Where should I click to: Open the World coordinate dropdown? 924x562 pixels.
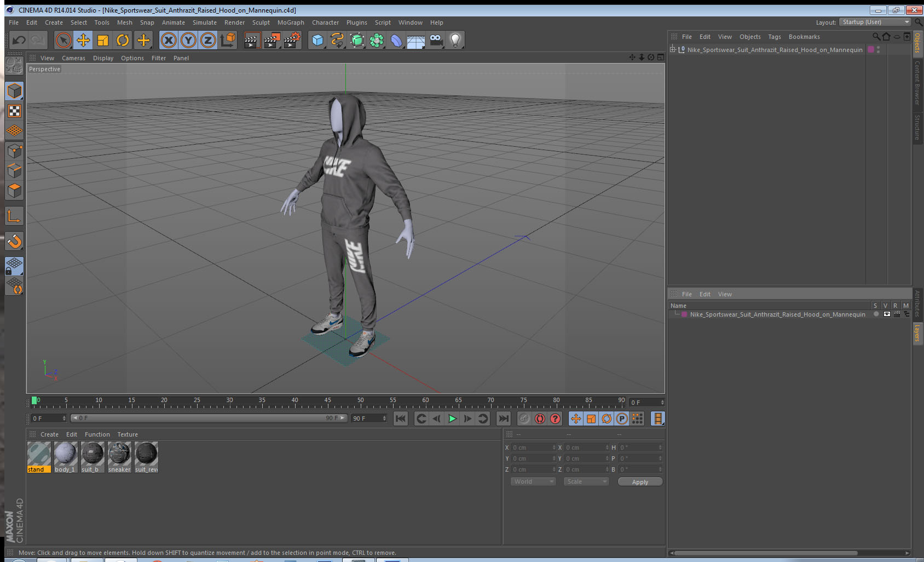click(x=533, y=481)
